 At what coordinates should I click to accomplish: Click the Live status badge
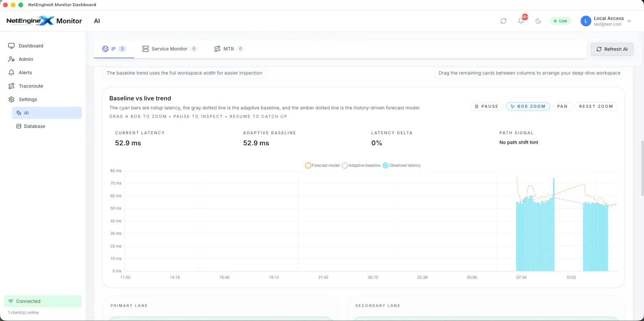point(560,21)
